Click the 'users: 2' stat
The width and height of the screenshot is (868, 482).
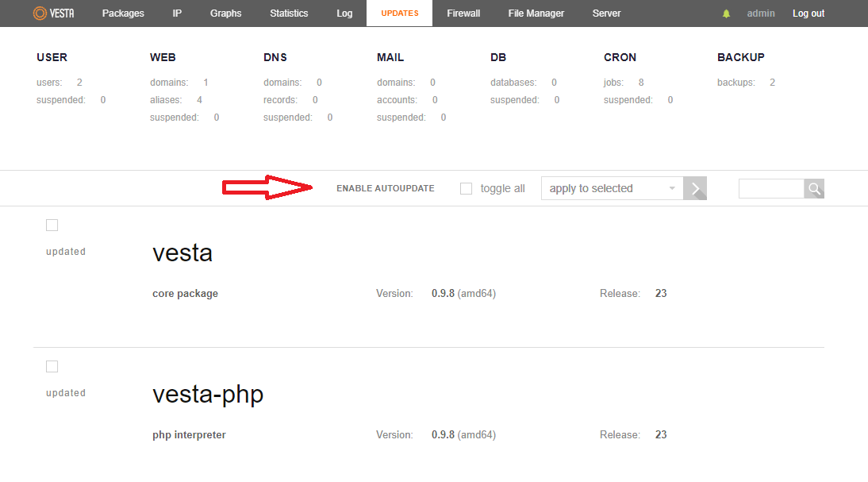click(x=60, y=83)
